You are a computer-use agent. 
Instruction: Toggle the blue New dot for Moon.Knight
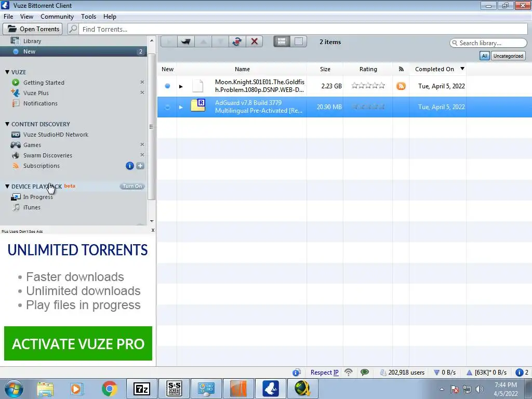click(x=167, y=86)
